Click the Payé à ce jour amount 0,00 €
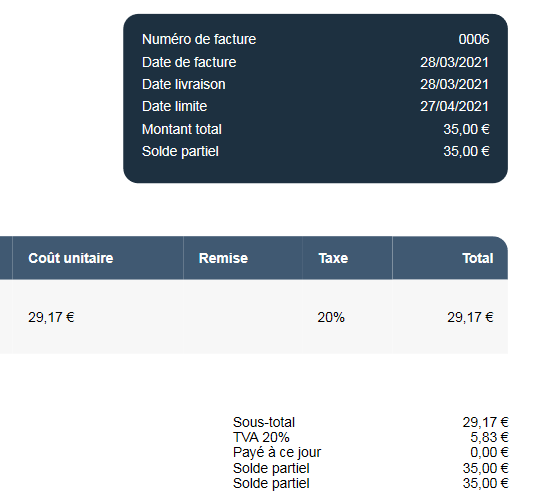Viewport: 536px width, 498px height. point(490,453)
